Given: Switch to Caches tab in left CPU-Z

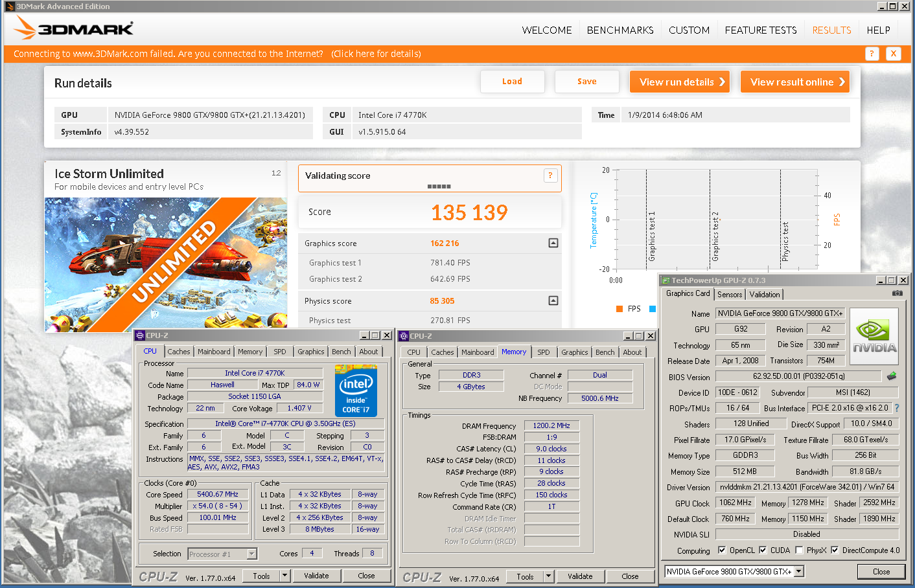Looking at the screenshot, I should pos(179,352).
